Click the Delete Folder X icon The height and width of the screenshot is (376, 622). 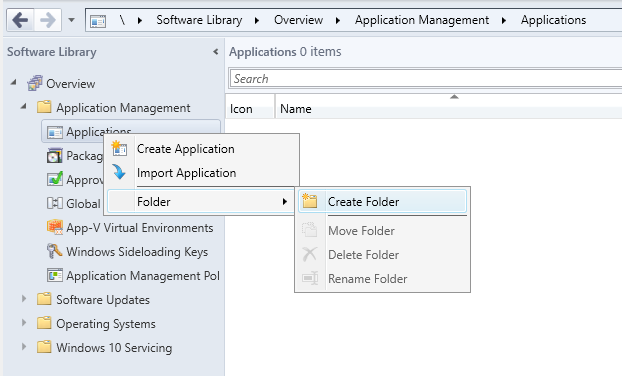tap(309, 254)
